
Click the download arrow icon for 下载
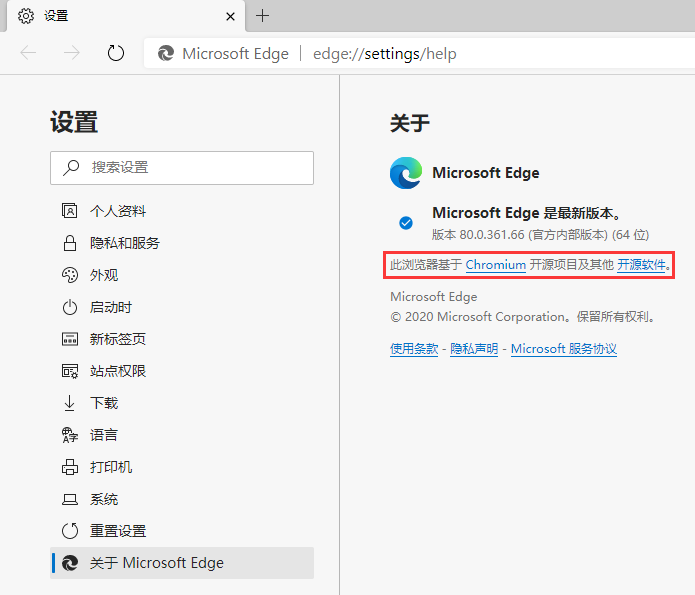69,403
